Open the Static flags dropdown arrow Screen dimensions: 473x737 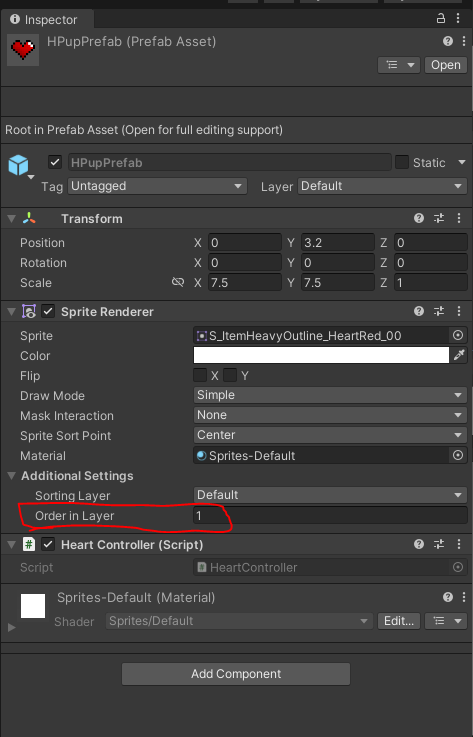coord(462,162)
